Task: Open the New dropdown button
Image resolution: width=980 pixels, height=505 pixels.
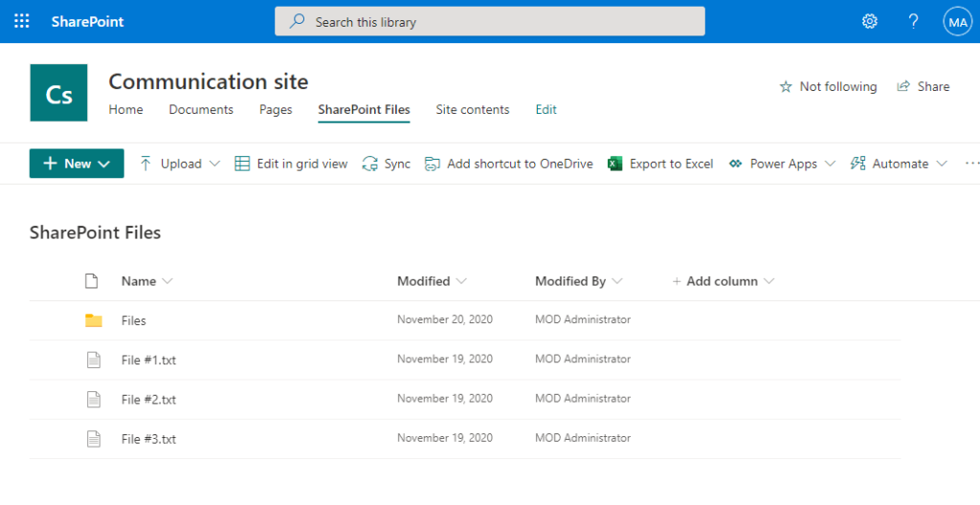Action: 77,164
